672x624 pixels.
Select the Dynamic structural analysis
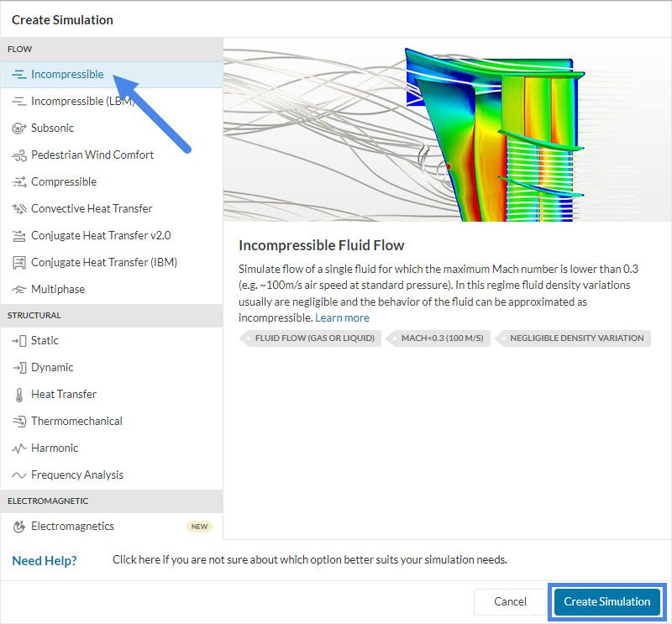click(52, 368)
